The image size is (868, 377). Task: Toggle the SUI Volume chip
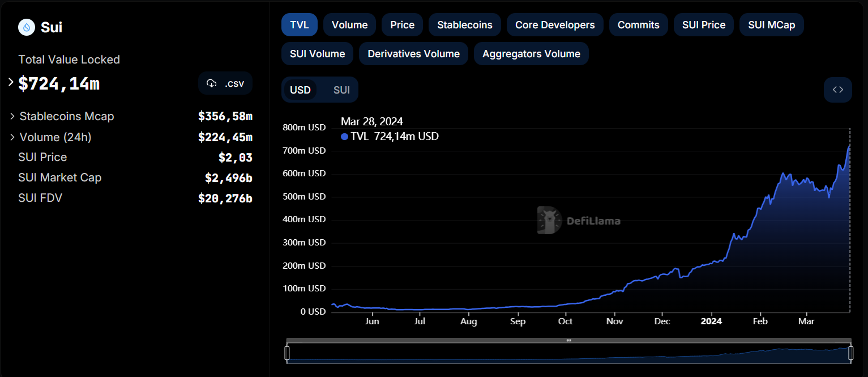tap(318, 54)
